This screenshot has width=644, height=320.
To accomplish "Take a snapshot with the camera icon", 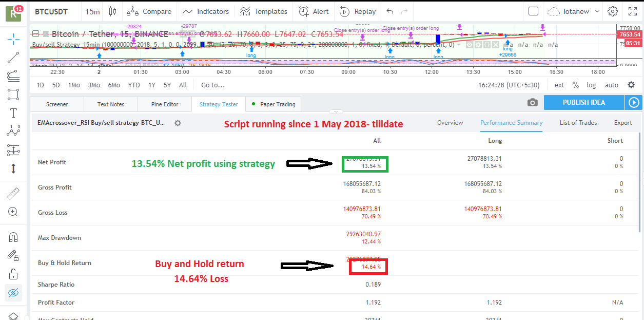I will click(533, 103).
